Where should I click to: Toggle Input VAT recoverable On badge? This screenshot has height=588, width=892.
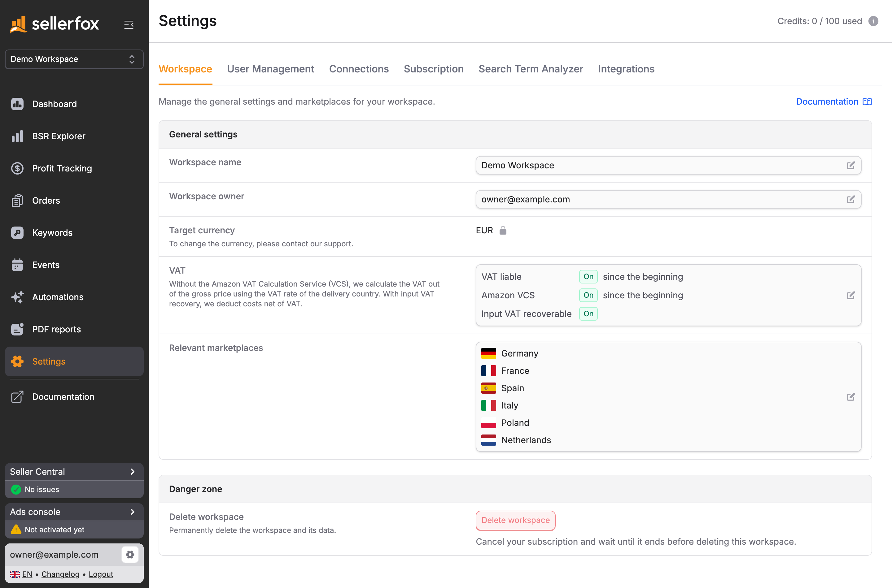(x=588, y=314)
